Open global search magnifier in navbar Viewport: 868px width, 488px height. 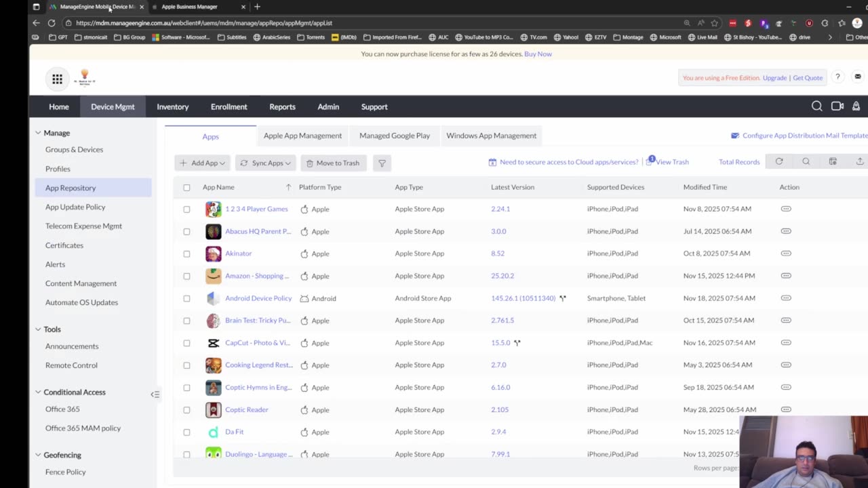[x=816, y=106]
